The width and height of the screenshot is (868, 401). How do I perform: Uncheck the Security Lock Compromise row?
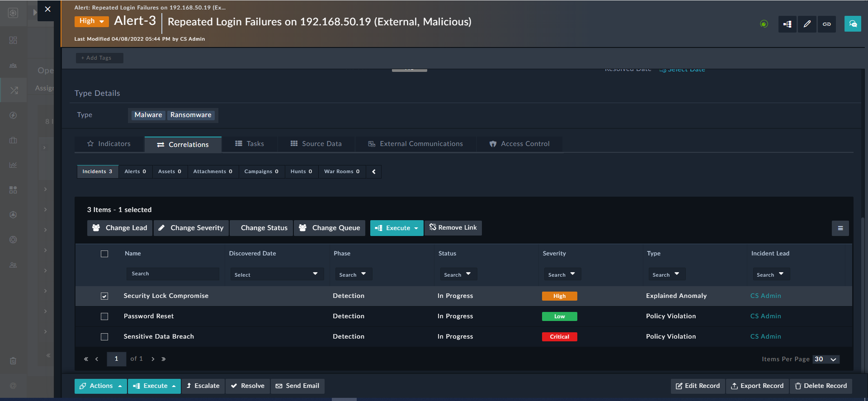[104, 296]
